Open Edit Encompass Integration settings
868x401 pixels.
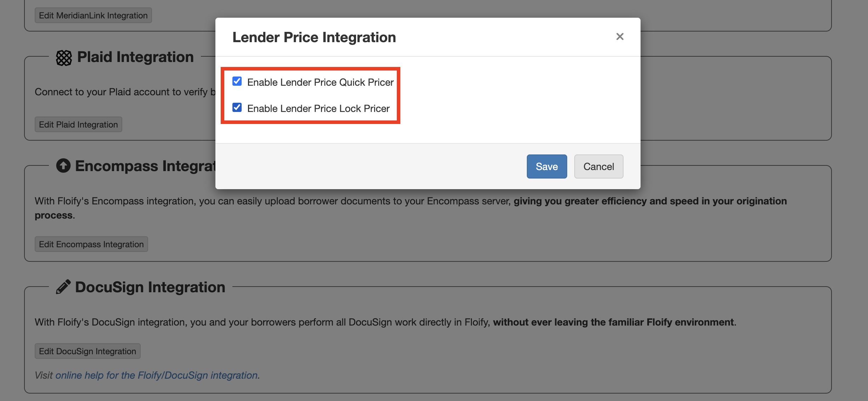pyautogui.click(x=91, y=244)
